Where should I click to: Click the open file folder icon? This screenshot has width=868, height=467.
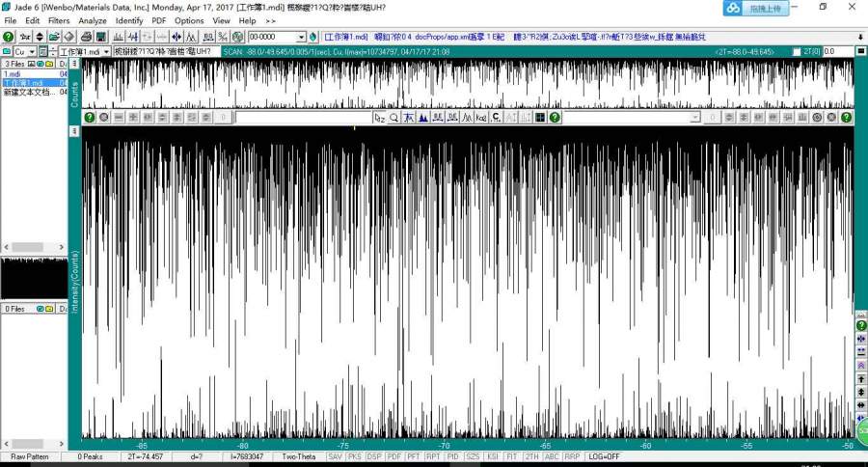coord(54,37)
